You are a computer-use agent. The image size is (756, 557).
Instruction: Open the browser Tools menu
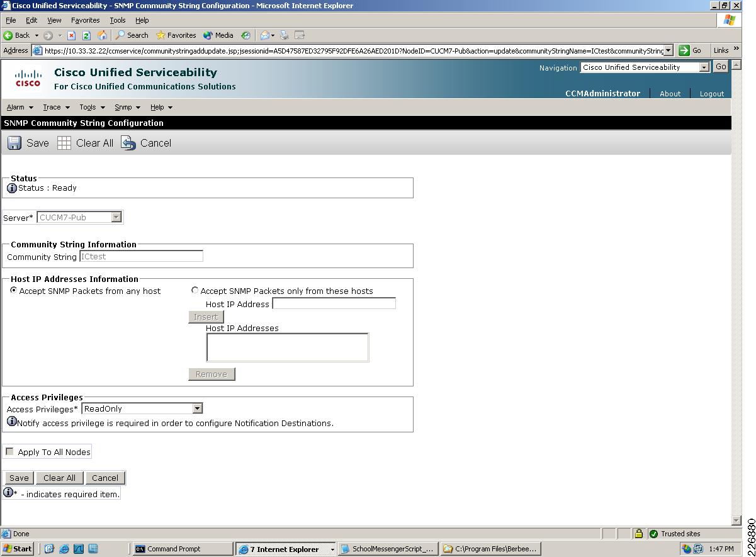tap(118, 20)
